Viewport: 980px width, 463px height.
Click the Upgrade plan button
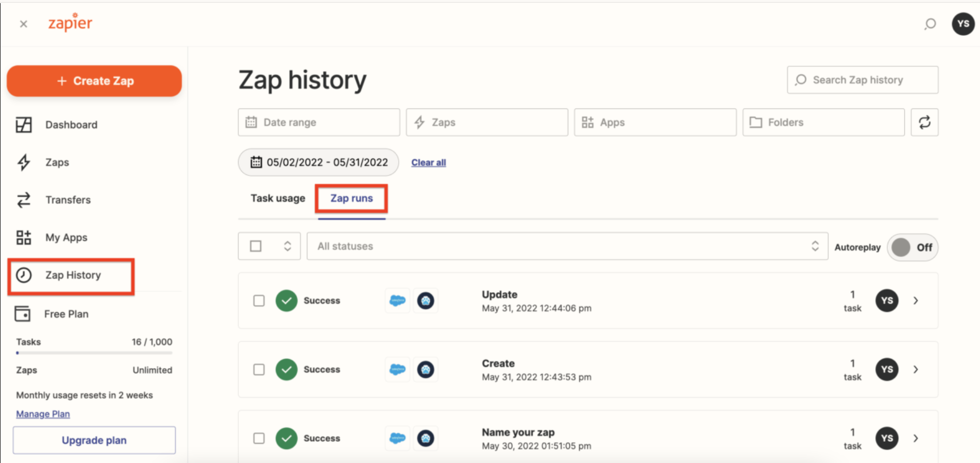click(x=94, y=440)
